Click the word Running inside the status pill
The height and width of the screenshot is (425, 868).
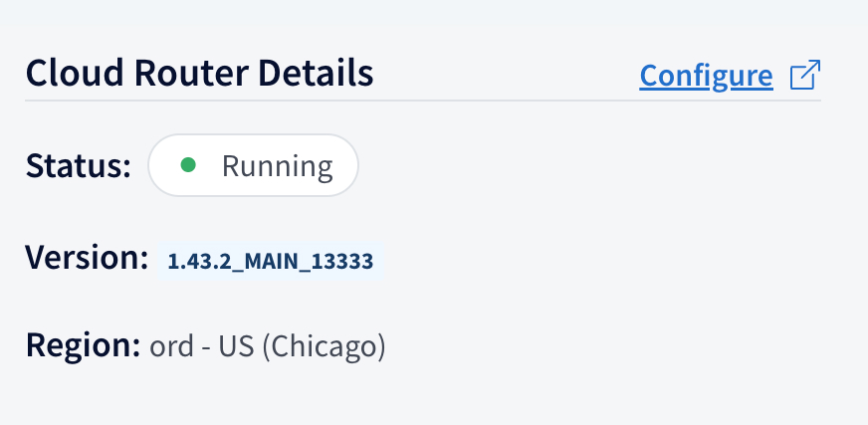[x=278, y=166]
